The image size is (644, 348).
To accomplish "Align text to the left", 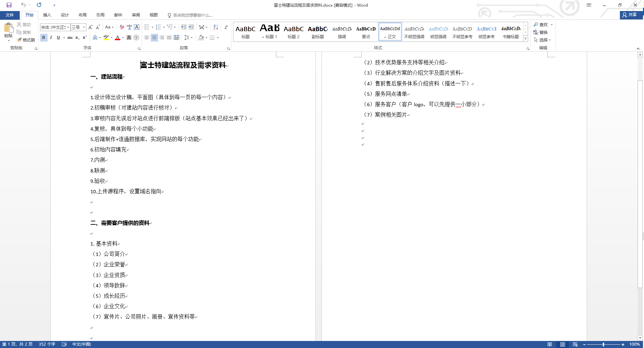I will pyautogui.click(x=147, y=38).
